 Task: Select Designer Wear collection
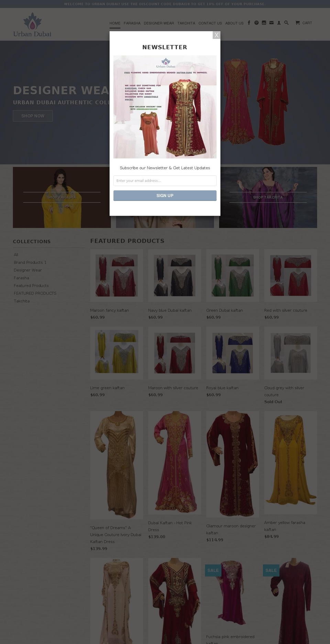(x=27, y=270)
